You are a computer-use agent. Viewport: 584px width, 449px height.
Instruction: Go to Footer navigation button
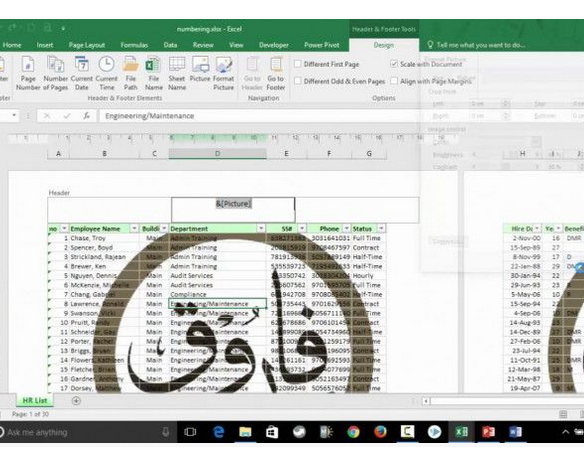click(276, 73)
